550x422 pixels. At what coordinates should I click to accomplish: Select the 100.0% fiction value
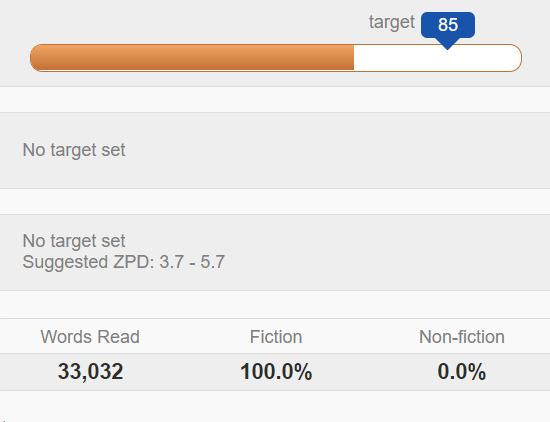pos(276,371)
